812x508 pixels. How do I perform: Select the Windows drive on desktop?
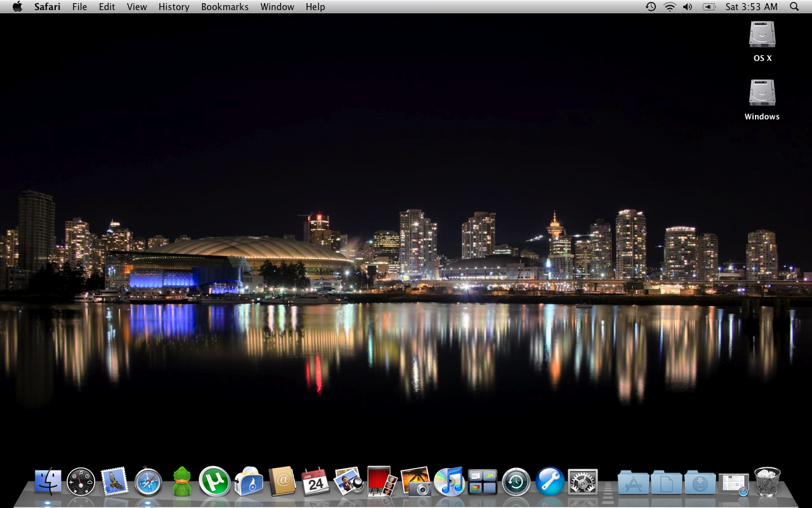762,93
